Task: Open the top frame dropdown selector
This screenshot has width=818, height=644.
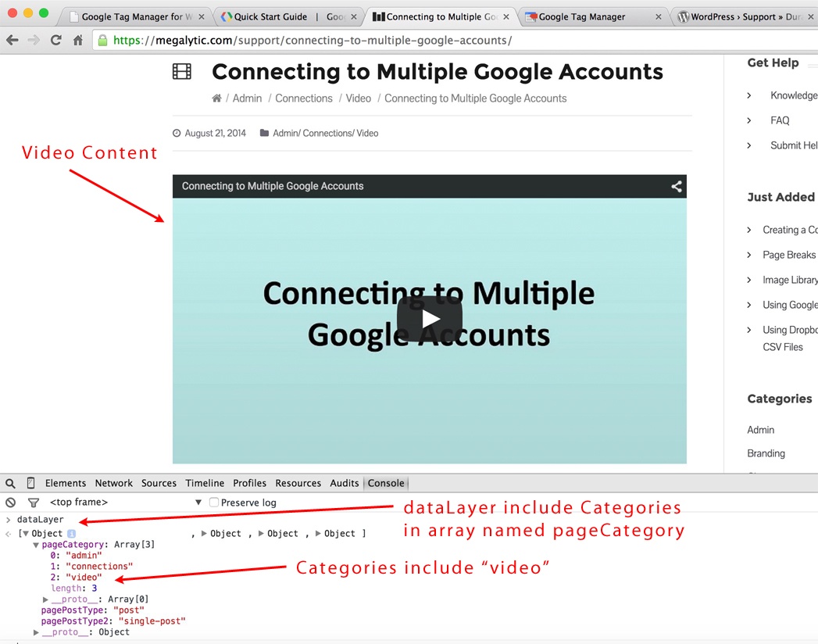Action: tap(125, 503)
